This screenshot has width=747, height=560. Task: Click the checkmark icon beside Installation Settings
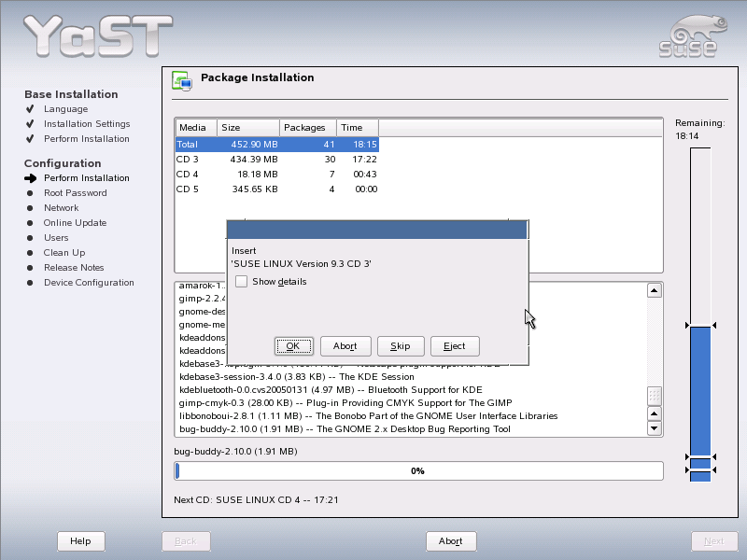click(x=30, y=124)
